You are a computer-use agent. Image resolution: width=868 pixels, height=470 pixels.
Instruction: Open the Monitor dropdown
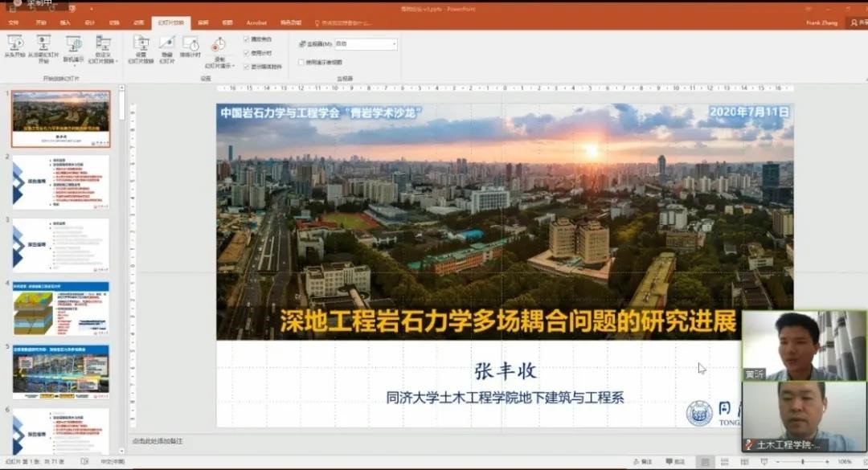point(366,43)
